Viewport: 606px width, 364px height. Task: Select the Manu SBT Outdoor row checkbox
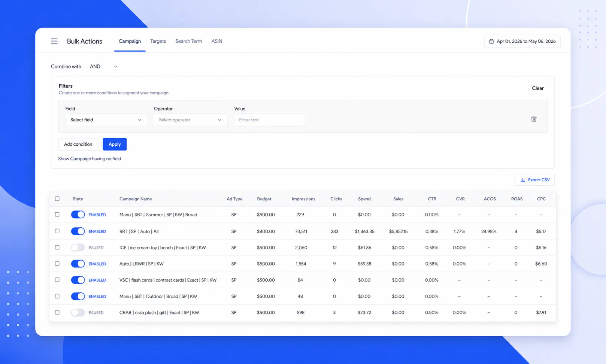[x=57, y=296]
